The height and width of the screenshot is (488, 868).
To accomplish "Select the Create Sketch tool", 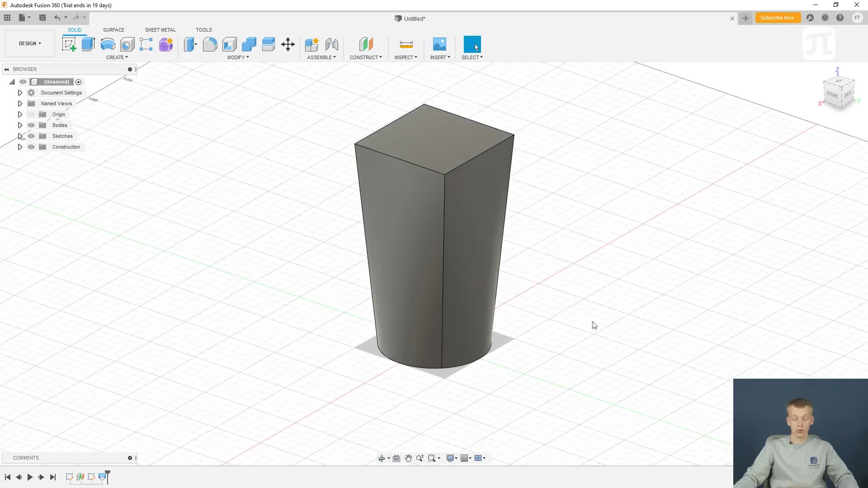I will (69, 44).
